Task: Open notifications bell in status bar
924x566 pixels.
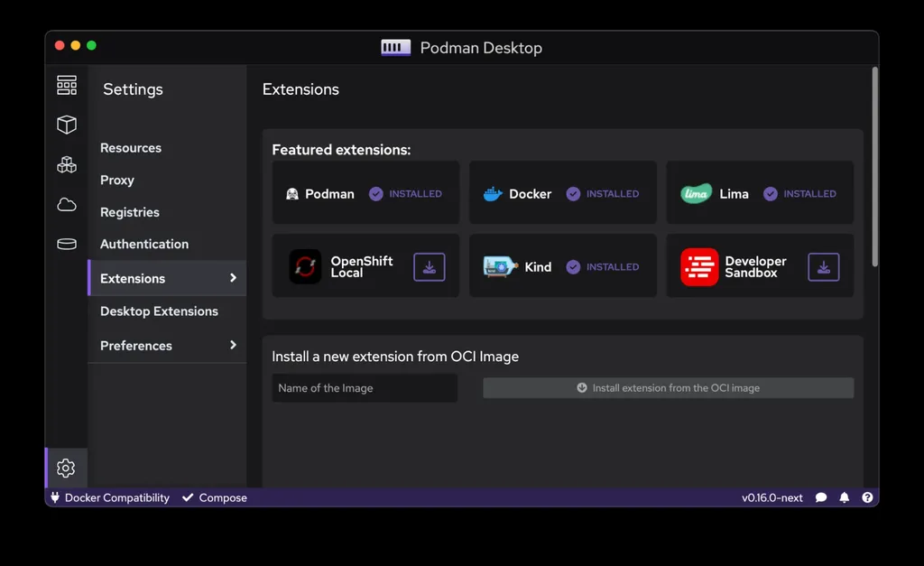Action: click(845, 497)
